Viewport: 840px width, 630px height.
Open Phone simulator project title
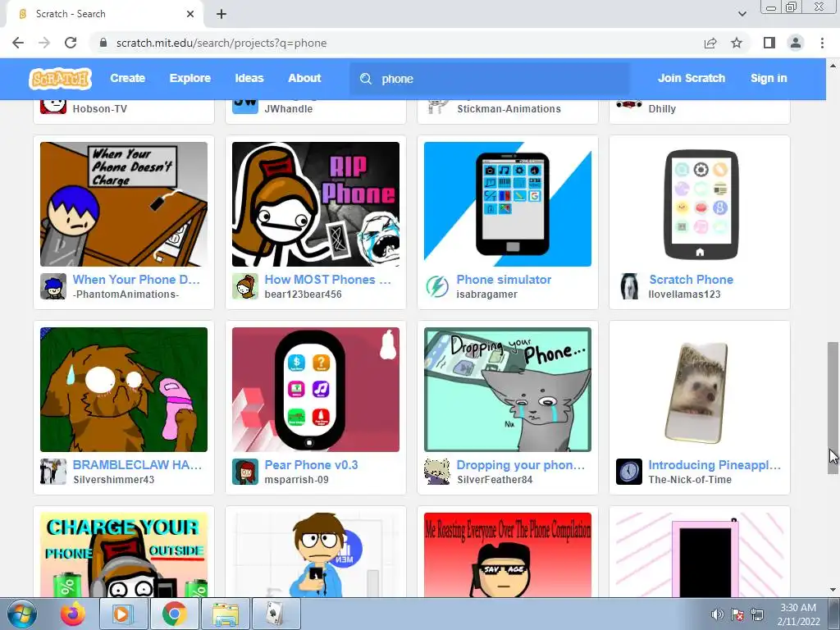coord(504,280)
